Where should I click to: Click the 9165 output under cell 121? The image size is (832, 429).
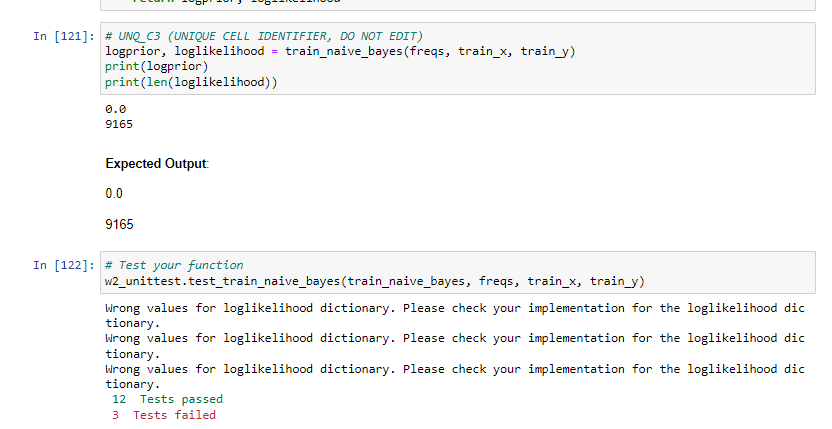pos(119,124)
